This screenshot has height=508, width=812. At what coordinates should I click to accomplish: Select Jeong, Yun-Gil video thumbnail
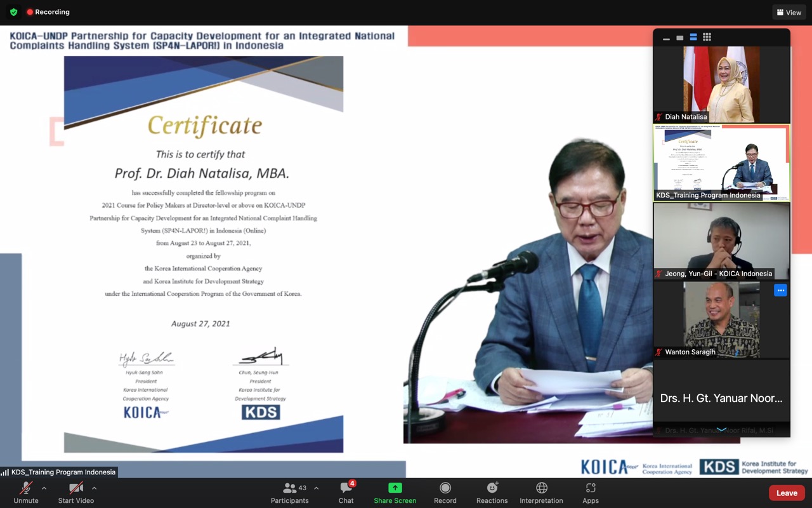pos(722,241)
